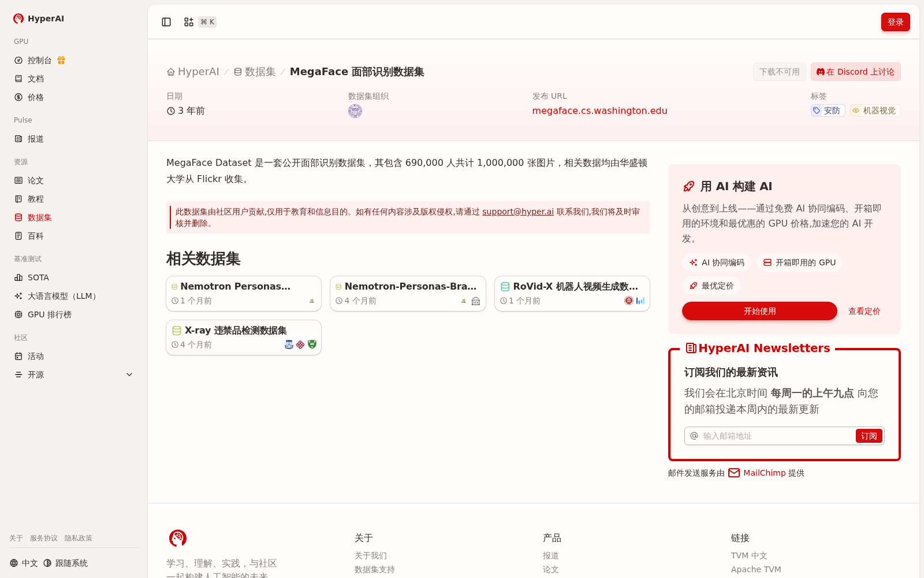Viewport: 924px width, 578px height.
Task: Open GPU 排行榜 leaderboard
Action: (x=74, y=314)
